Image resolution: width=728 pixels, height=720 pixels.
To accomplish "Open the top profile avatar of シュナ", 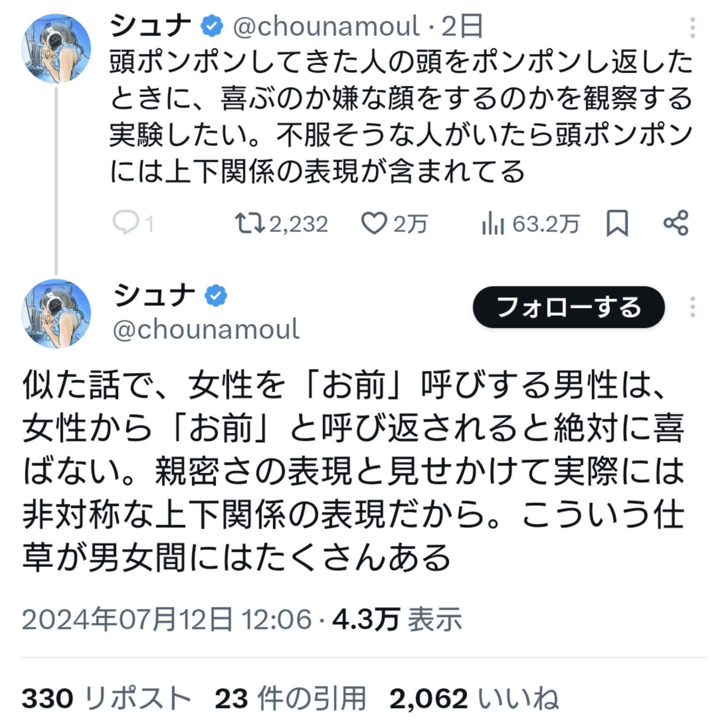I will [x=56, y=48].
